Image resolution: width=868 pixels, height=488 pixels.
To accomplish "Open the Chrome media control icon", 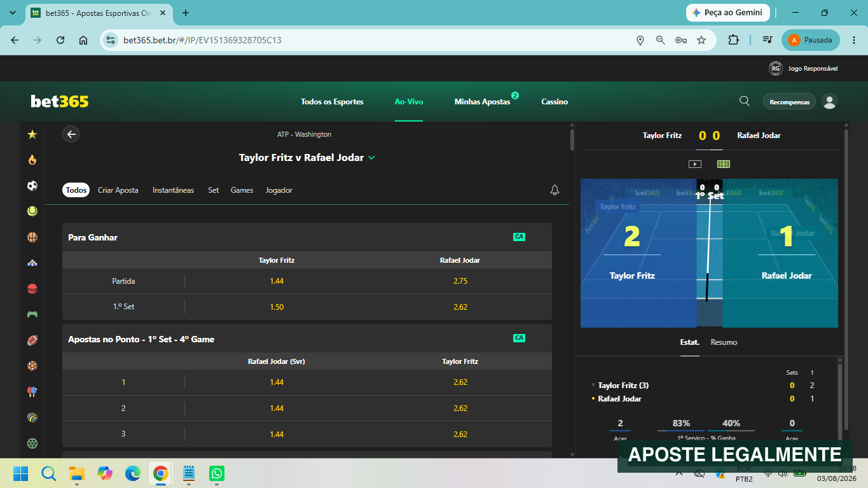I will [x=768, y=40].
